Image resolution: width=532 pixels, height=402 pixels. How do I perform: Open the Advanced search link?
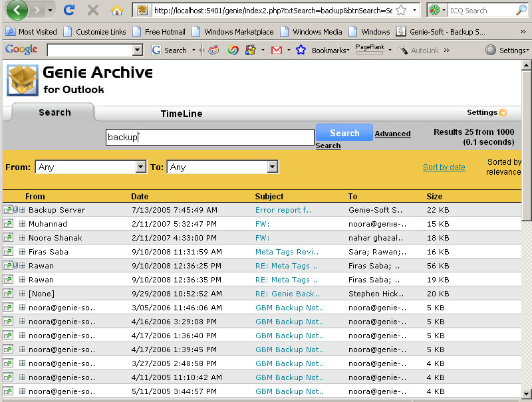point(392,134)
